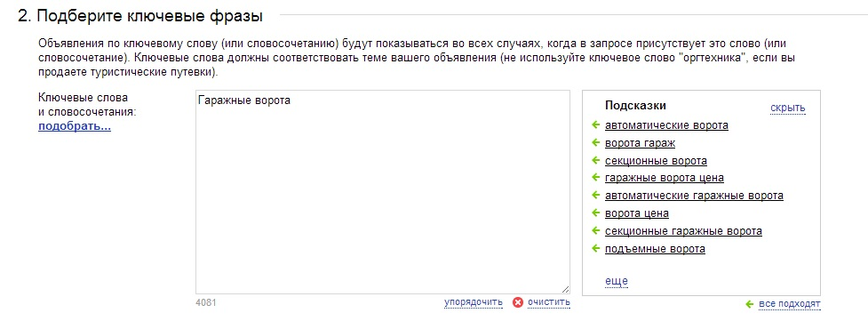Click the 'все подходят' link
Image resolution: width=868 pixels, height=321 pixels.
(790, 304)
